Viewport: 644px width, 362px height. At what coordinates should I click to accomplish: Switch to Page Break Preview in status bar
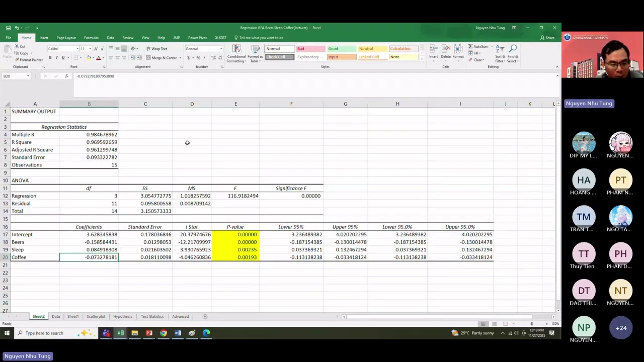coord(505,323)
